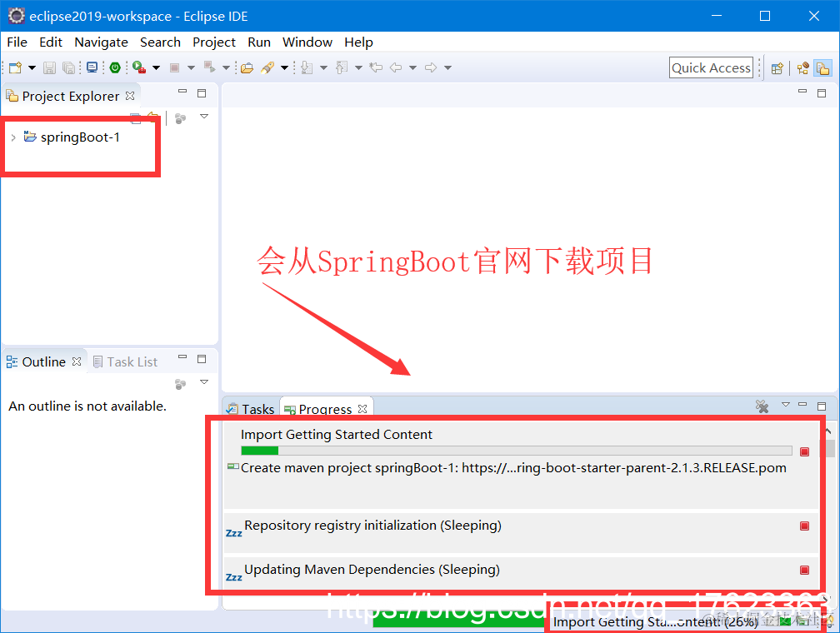Open the New wizard dropdown arrow
This screenshot has height=633, width=840.
point(32,68)
